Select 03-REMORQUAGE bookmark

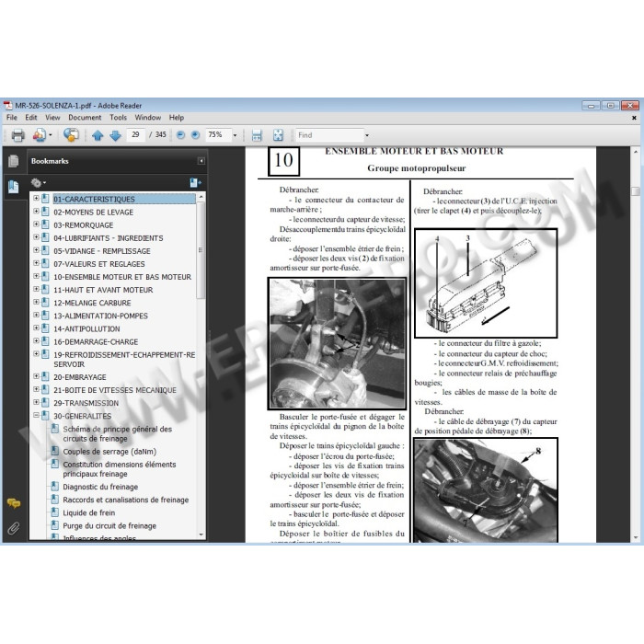pos(84,225)
